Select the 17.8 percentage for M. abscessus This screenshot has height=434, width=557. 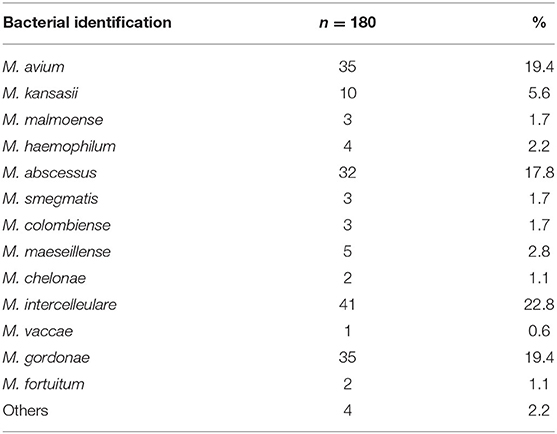tap(540, 173)
